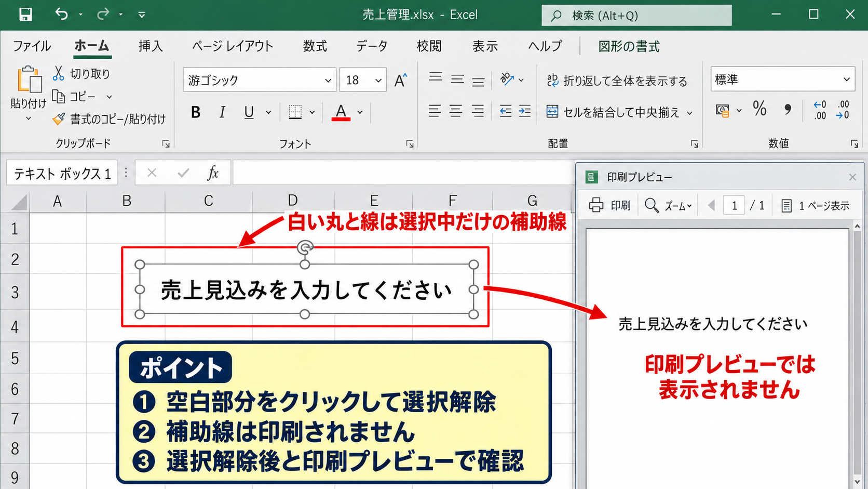Screen dimensions: 868x489
Task: Open the ファイル tab
Action: [x=32, y=46]
